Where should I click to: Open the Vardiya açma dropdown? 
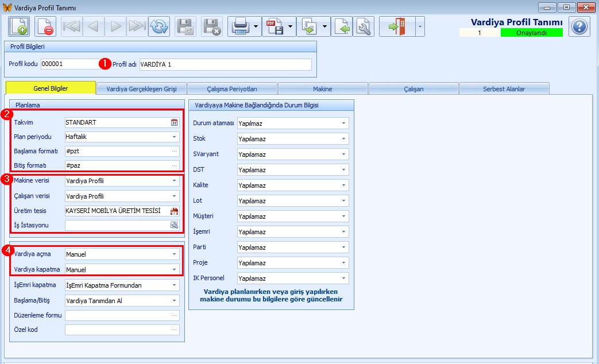point(174,254)
